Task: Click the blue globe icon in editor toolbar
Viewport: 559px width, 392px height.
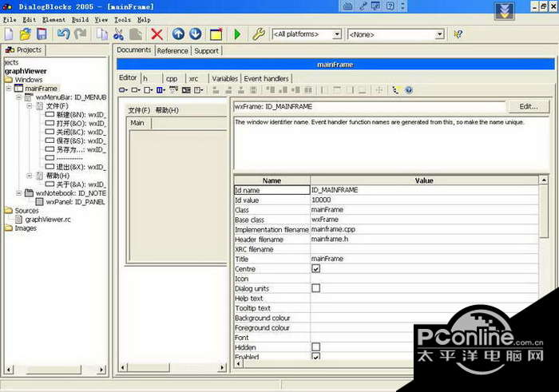Action: click(x=409, y=89)
